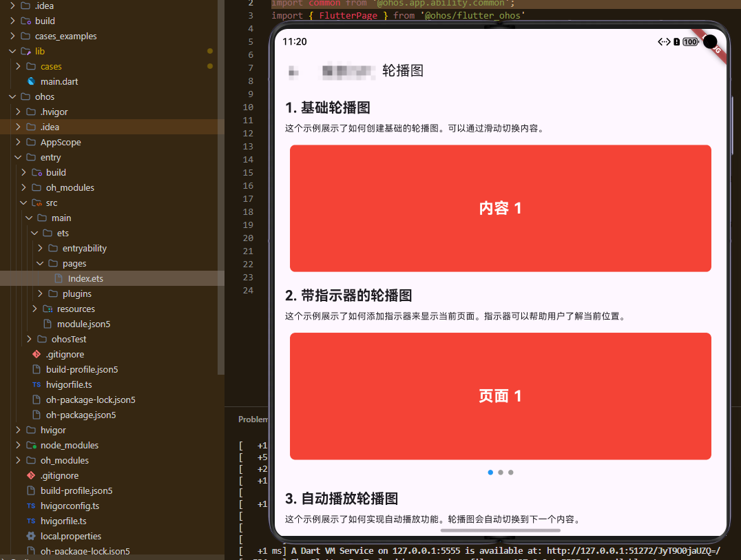
Task: Collapse the ohos project folder
Action: click(12, 96)
